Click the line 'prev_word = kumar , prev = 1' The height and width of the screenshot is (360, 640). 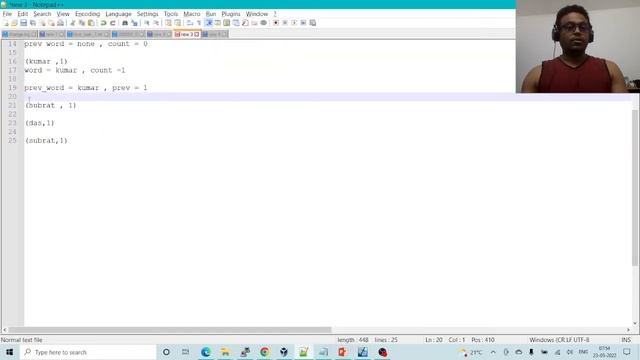[x=86, y=88]
